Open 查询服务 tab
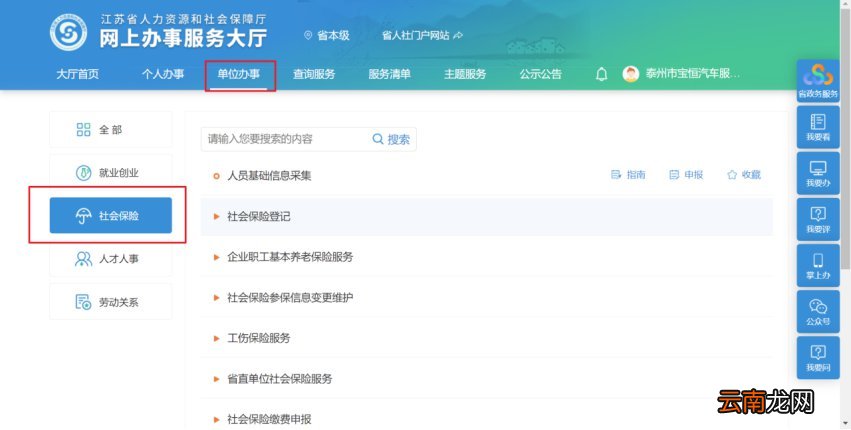 (314, 74)
